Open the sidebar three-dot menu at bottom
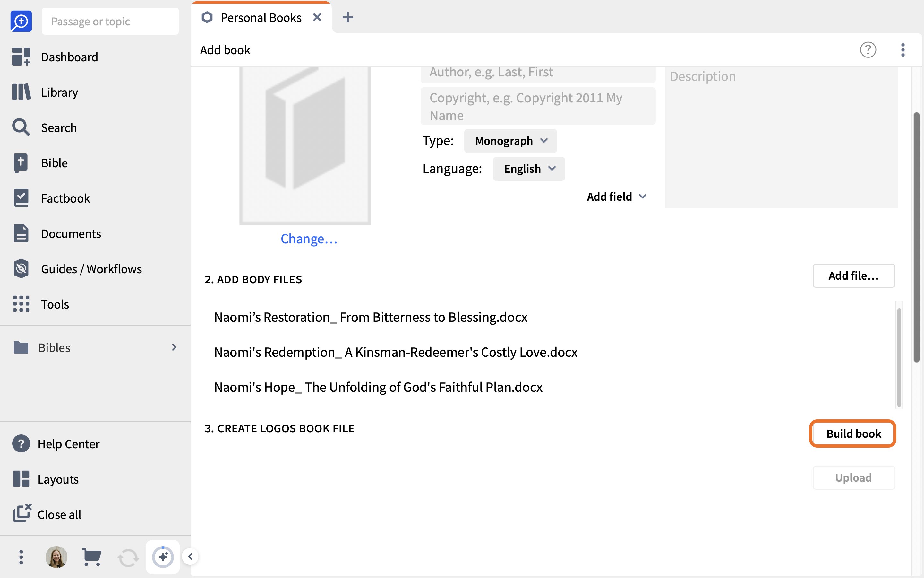 (21, 557)
